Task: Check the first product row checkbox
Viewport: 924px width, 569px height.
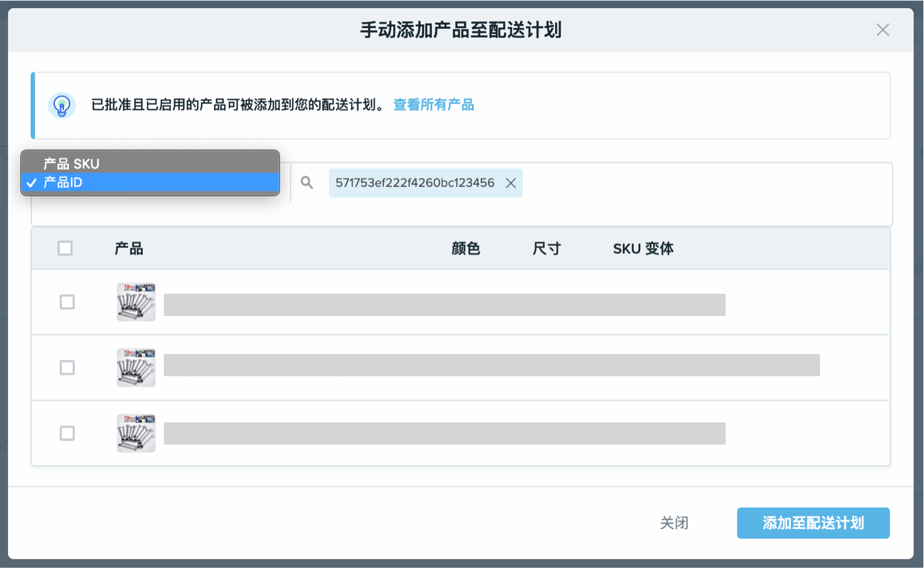Action: [67, 302]
